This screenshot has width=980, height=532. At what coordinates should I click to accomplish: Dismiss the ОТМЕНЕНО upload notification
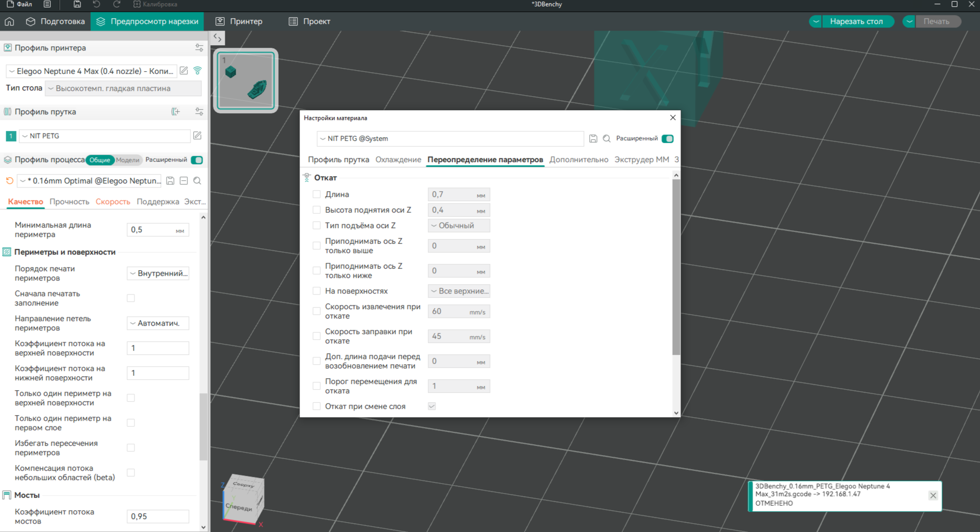933,495
